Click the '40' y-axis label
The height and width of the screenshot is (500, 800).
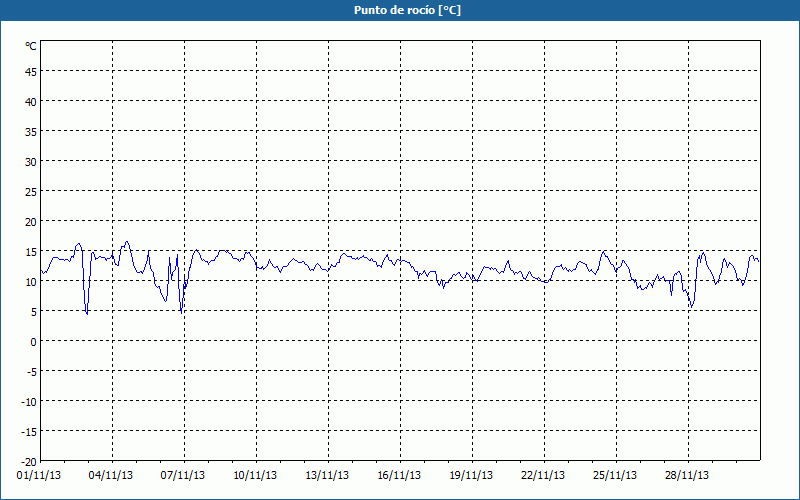pos(31,102)
